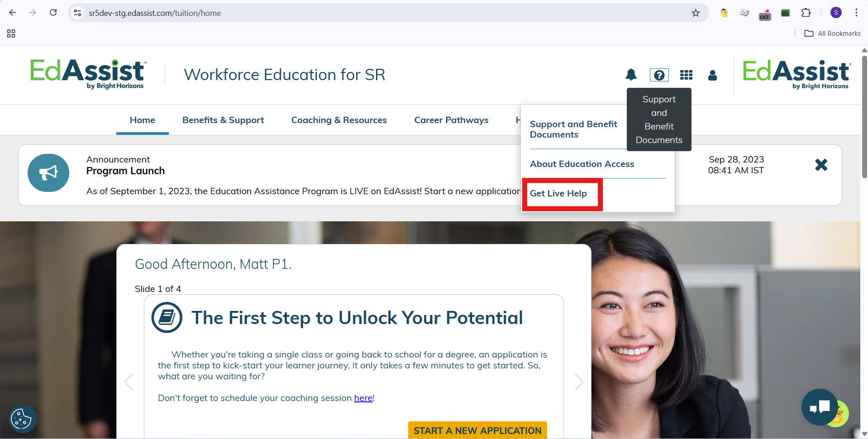This screenshot has width=868, height=439.
Task: Open the Chrome extensions puzzle icon
Action: (806, 13)
